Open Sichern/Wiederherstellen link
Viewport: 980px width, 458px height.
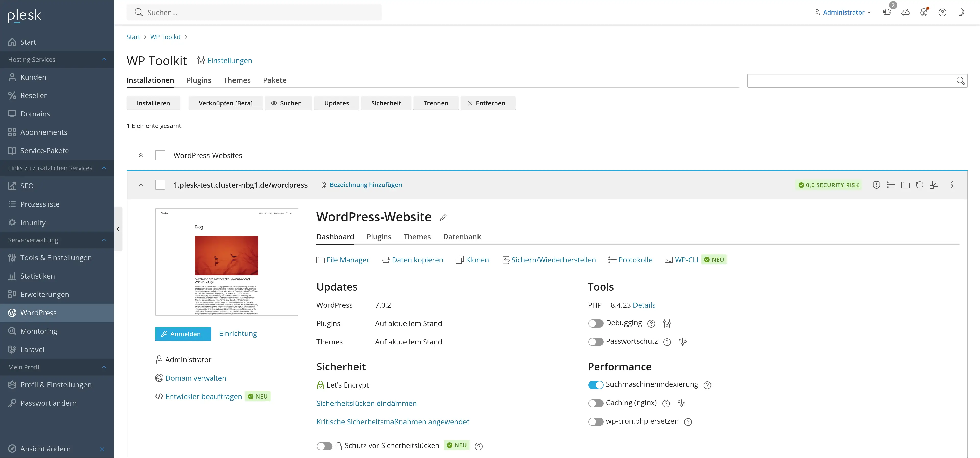[x=549, y=260]
